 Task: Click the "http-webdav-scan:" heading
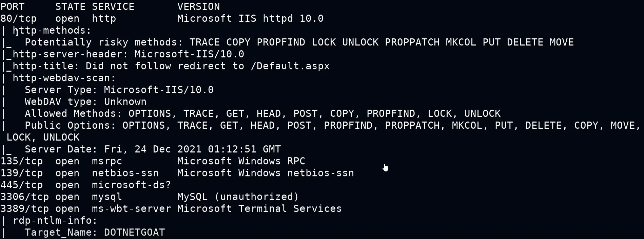pos(64,78)
